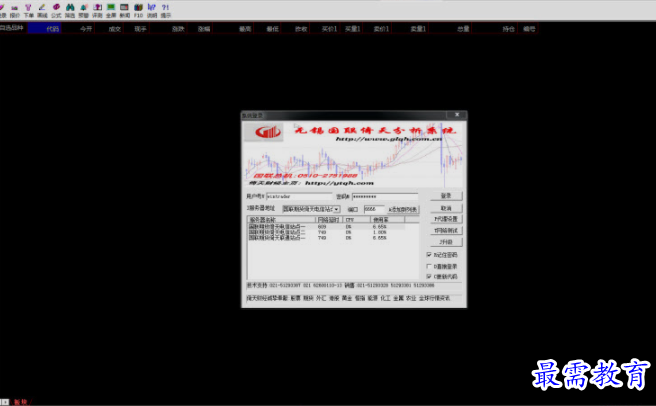Toggle the 记住密码 remember password checkbox
The width and height of the screenshot is (656, 406).
click(429, 254)
